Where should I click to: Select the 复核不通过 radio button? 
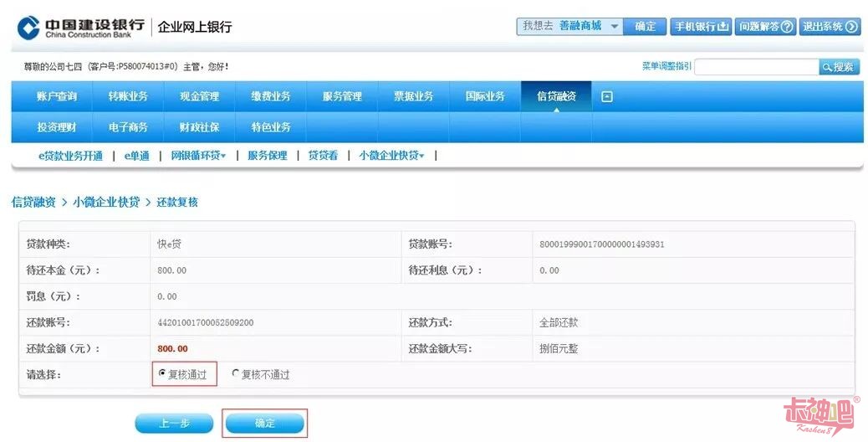tap(235, 374)
